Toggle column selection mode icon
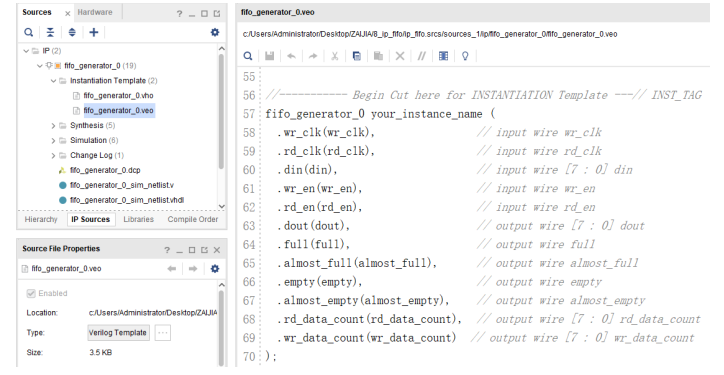724x375 pixels. [443, 56]
